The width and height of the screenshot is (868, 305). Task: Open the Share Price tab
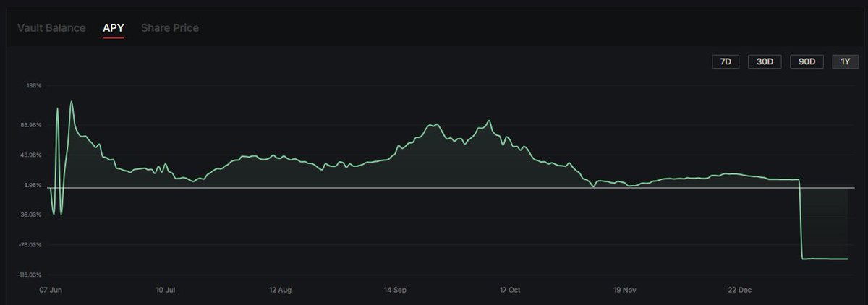click(x=170, y=27)
